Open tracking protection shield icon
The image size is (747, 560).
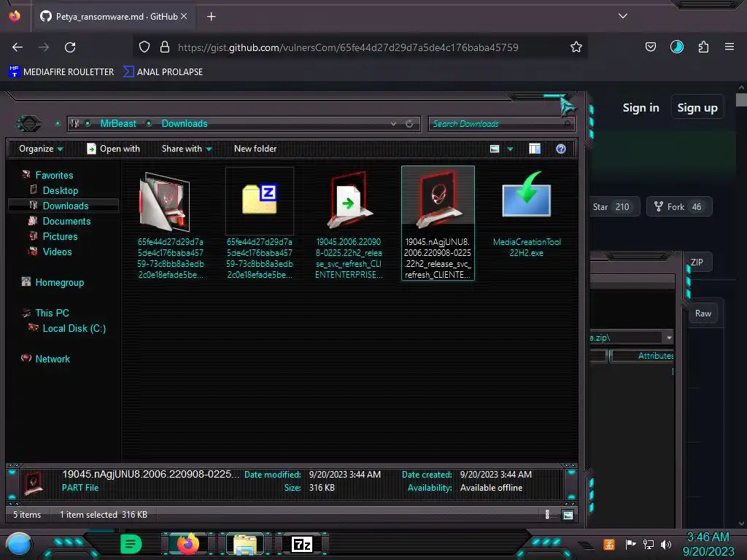144,47
